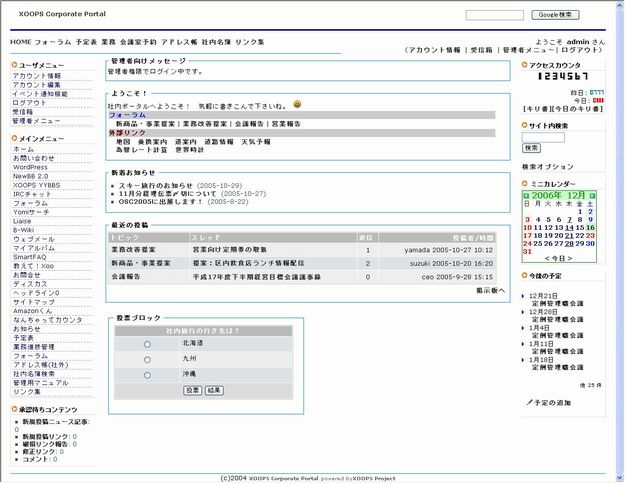Screen dimensions: 625x483
Task: Select the 沖縄 poll option
Action: pos(148,375)
